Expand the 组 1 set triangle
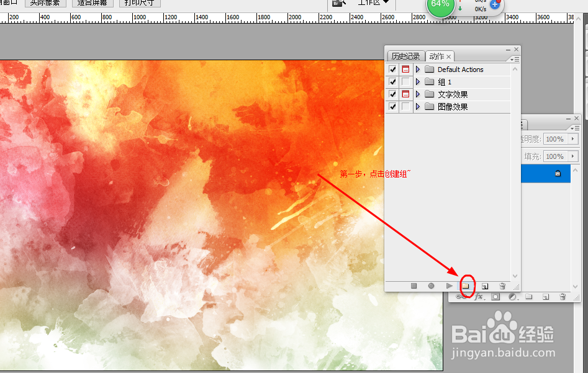The width and height of the screenshot is (588, 373). 418,82
